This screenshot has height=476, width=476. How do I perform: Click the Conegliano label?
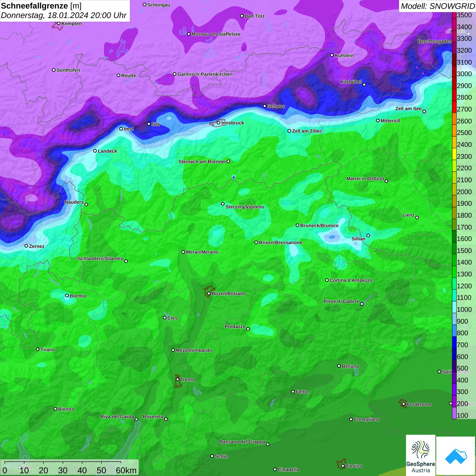pos(367,419)
